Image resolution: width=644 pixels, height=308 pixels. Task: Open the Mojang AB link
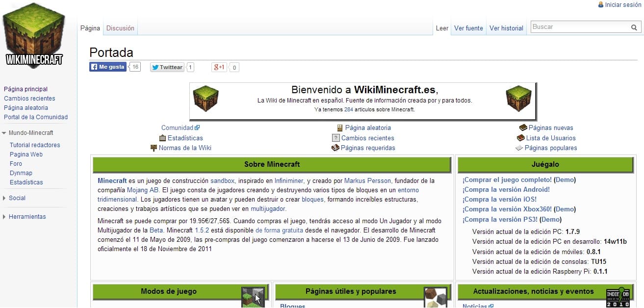pos(143,190)
